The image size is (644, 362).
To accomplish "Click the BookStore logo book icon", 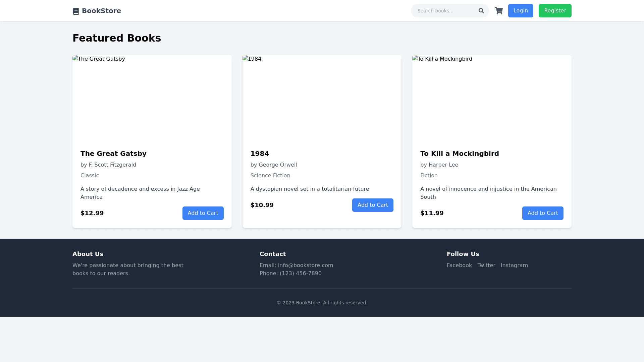I will 76,11.
